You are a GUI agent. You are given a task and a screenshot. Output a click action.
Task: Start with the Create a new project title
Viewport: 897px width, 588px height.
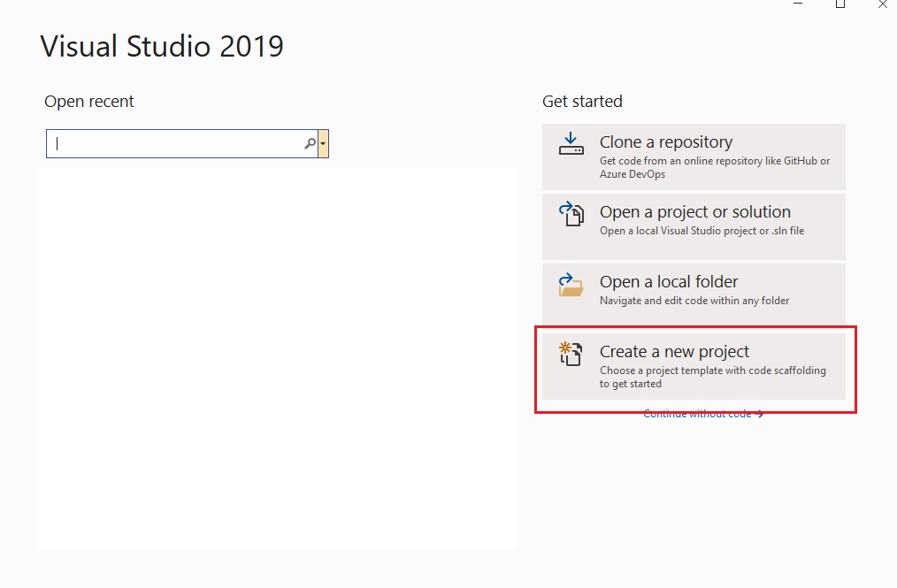674,352
